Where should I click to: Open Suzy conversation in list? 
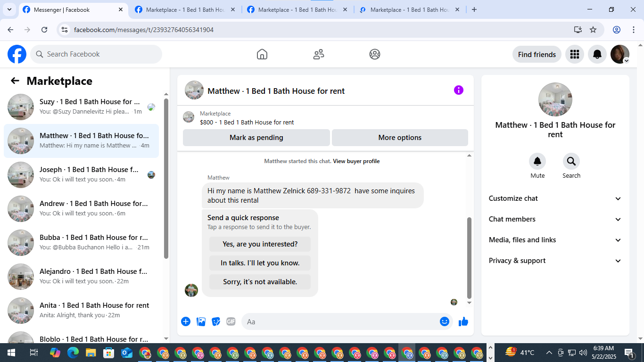tap(81, 107)
